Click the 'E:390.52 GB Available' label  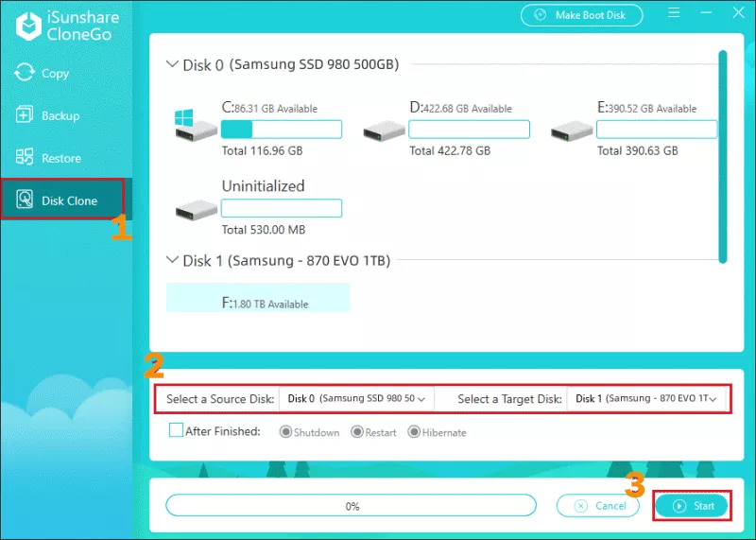click(646, 108)
